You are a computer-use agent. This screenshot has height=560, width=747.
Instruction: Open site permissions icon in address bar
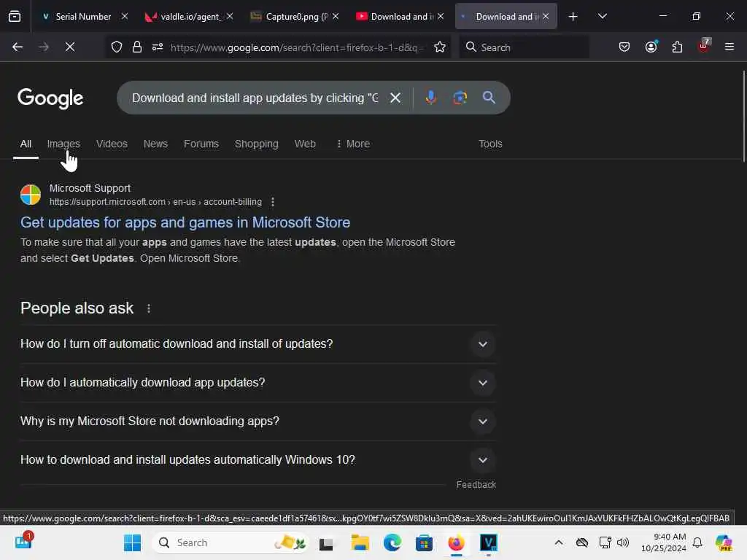[x=158, y=47]
